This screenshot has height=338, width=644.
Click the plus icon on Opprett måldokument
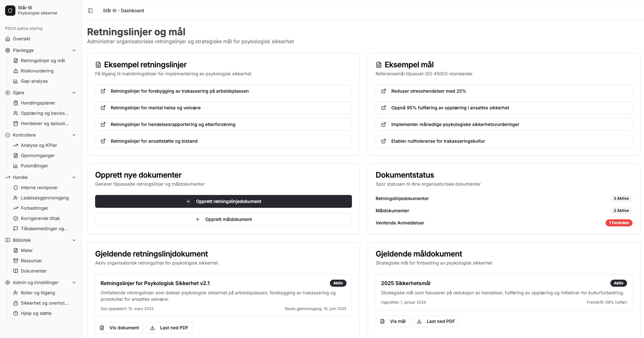pyautogui.click(x=198, y=219)
